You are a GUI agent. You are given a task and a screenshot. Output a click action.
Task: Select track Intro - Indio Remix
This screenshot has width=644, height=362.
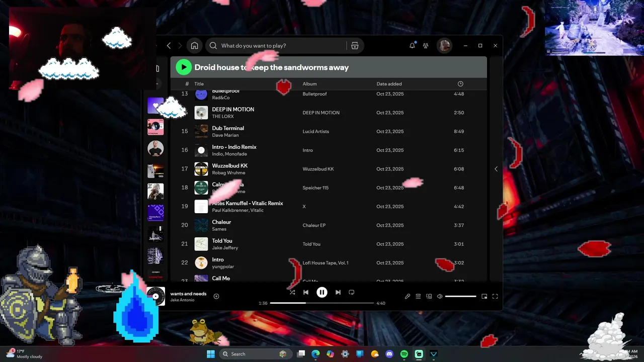(234, 147)
